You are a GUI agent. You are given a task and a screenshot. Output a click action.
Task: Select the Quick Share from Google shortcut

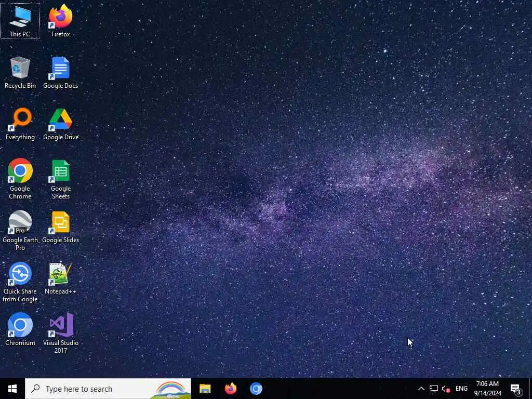[x=20, y=282]
